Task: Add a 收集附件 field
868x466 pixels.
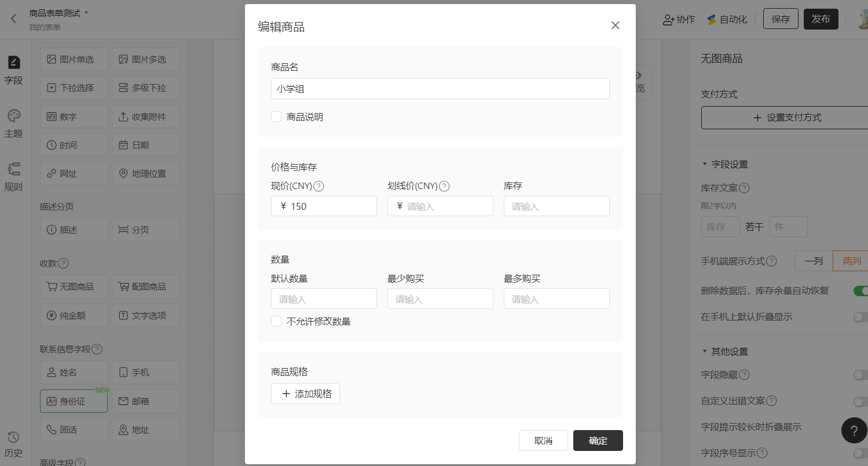Action: coord(145,116)
